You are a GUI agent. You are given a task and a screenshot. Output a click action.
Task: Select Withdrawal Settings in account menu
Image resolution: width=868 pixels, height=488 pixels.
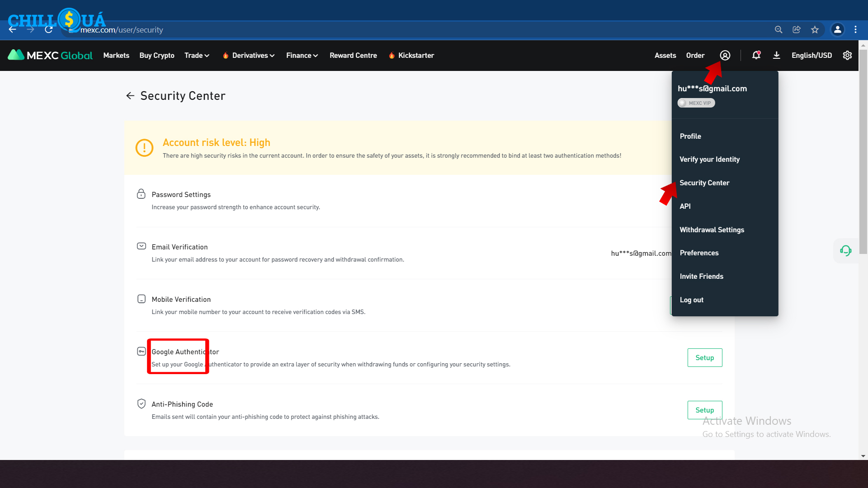pos(712,230)
